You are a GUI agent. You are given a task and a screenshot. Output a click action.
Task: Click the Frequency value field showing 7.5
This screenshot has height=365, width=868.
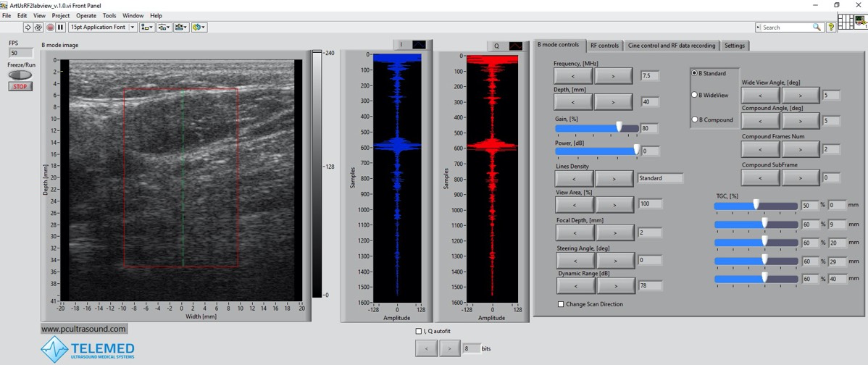[x=650, y=76]
